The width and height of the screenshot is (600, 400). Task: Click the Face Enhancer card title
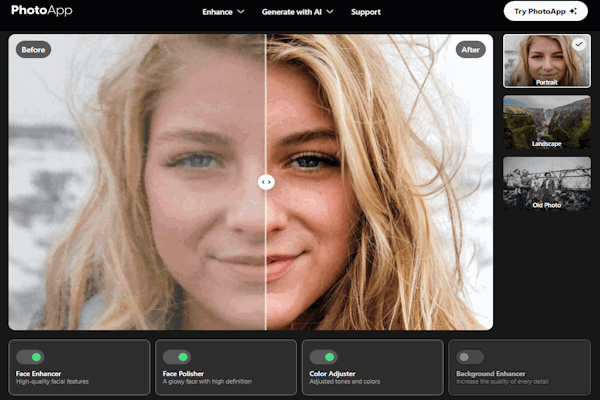(x=39, y=373)
